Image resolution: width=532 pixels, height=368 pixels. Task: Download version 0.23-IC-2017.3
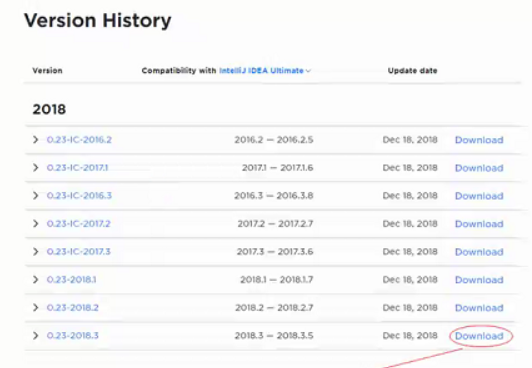(479, 252)
